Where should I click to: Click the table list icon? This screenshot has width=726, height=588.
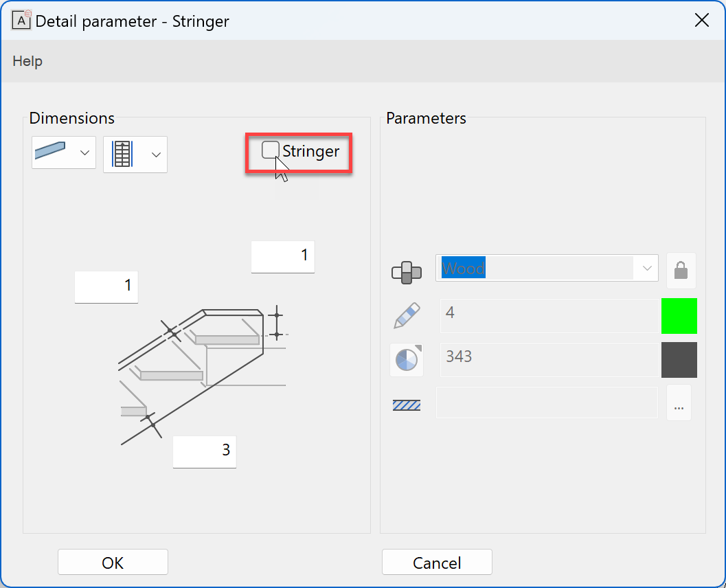click(122, 154)
